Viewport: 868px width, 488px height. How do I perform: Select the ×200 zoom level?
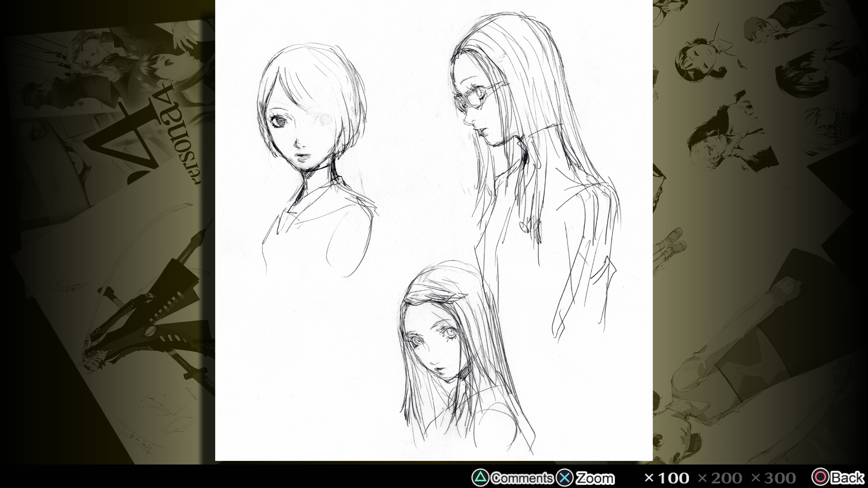tap(720, 478)
